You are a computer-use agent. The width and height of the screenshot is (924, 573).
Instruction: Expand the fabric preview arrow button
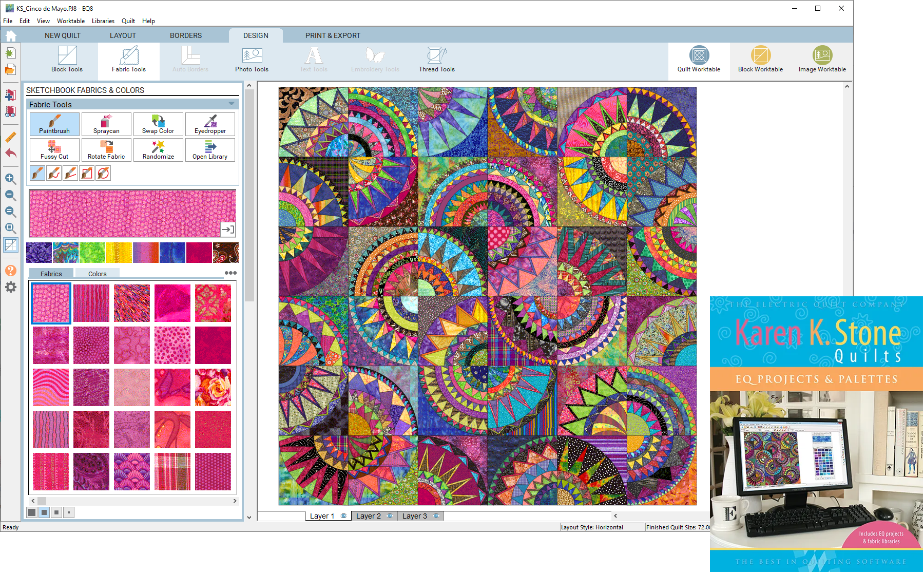coord(227,230)
